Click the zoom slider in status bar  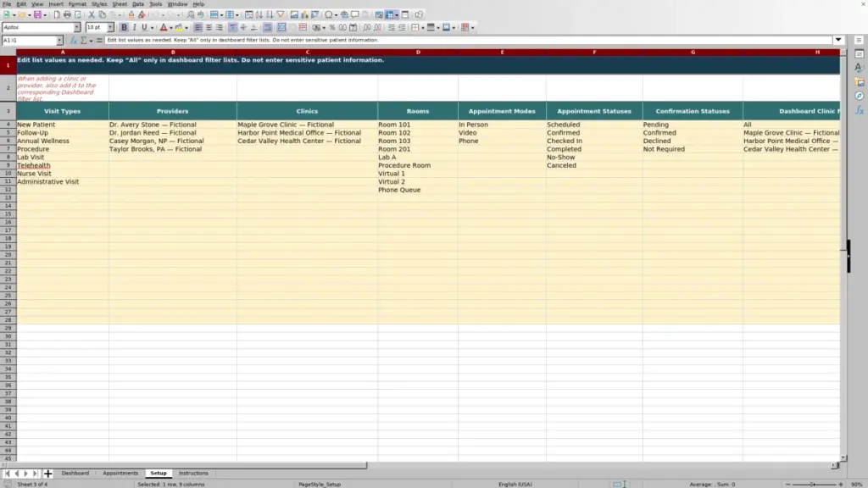click(x=814, y=485)
